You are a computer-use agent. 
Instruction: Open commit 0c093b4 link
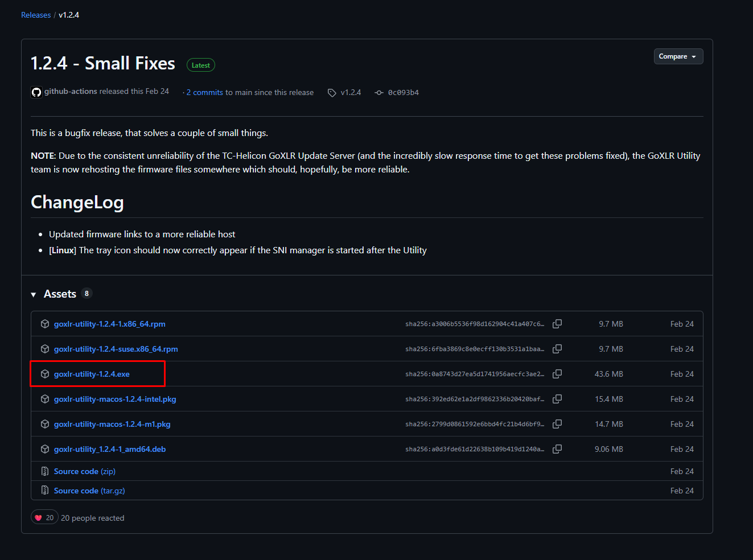point(404,92)
